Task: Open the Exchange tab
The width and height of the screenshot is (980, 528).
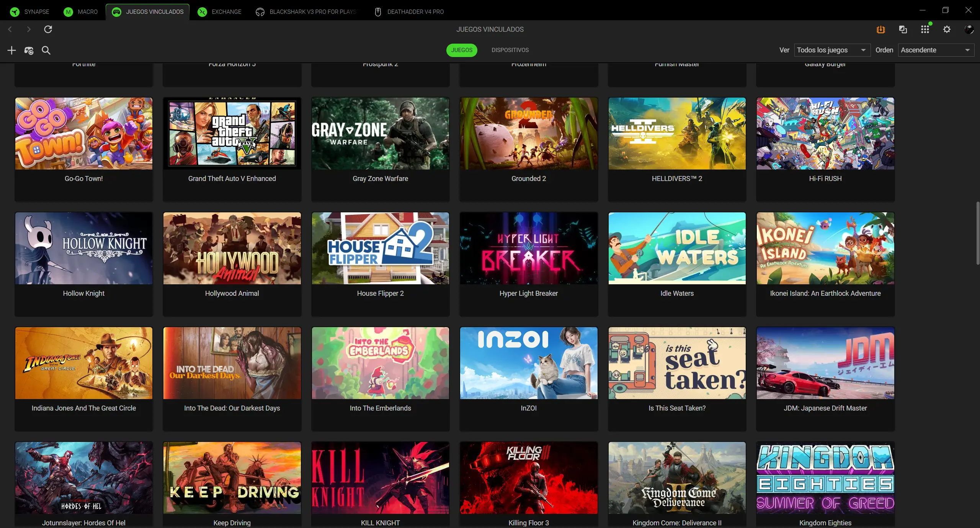Action: pyautogui.click(x=219, y=12)
